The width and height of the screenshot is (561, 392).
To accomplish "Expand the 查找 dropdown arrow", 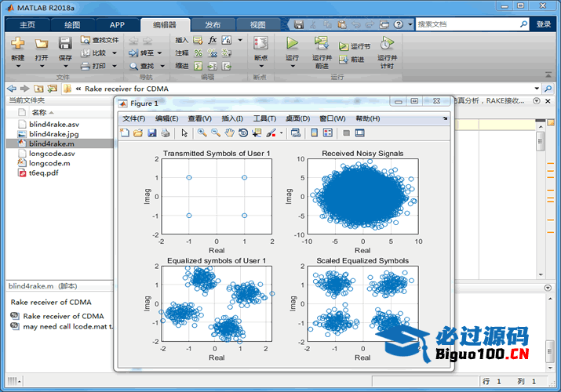I will [x=162, y=66].
